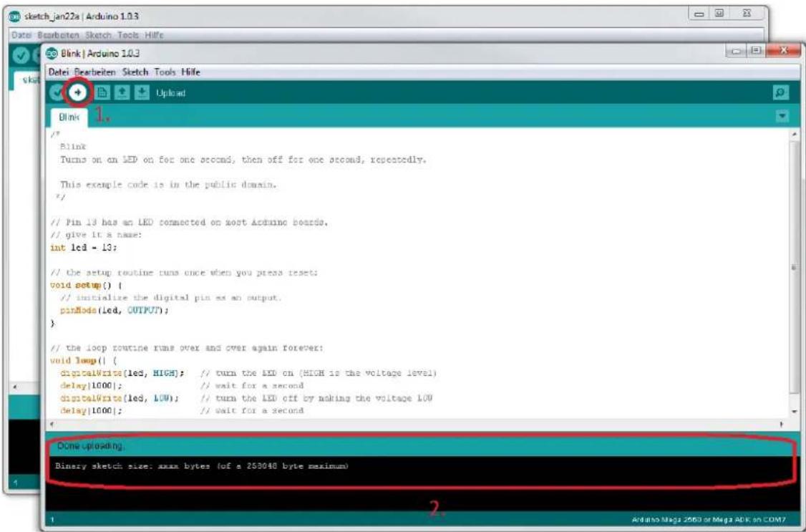Click the 'void setup() {' code line
Screen dimensions: 806x532
(87, 285)
